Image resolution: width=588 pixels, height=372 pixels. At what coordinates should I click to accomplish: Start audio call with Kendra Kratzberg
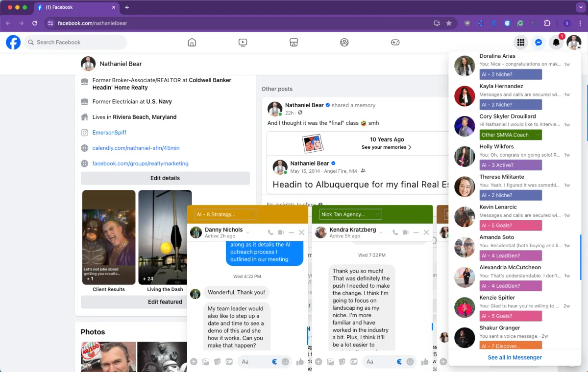pos(395,232)
